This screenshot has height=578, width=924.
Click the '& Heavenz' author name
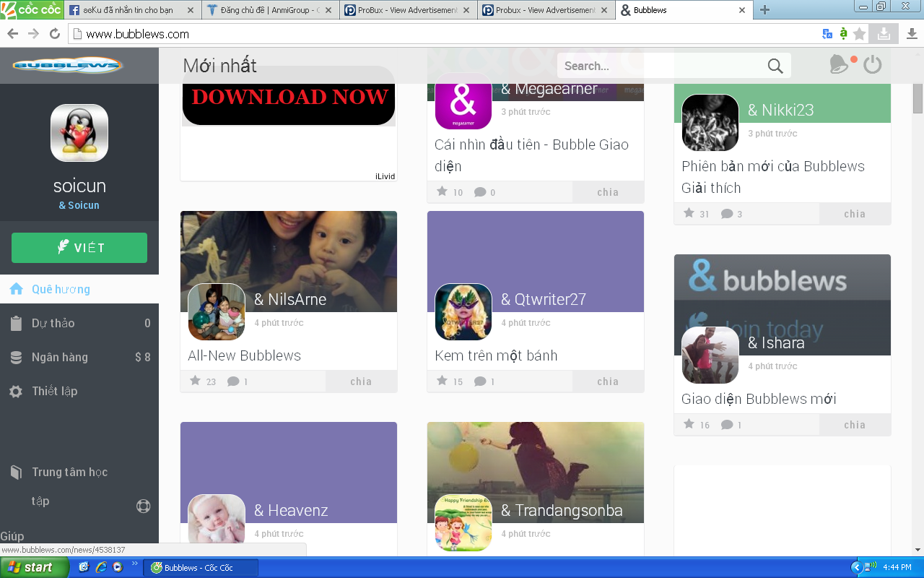(x=291, y=510)
